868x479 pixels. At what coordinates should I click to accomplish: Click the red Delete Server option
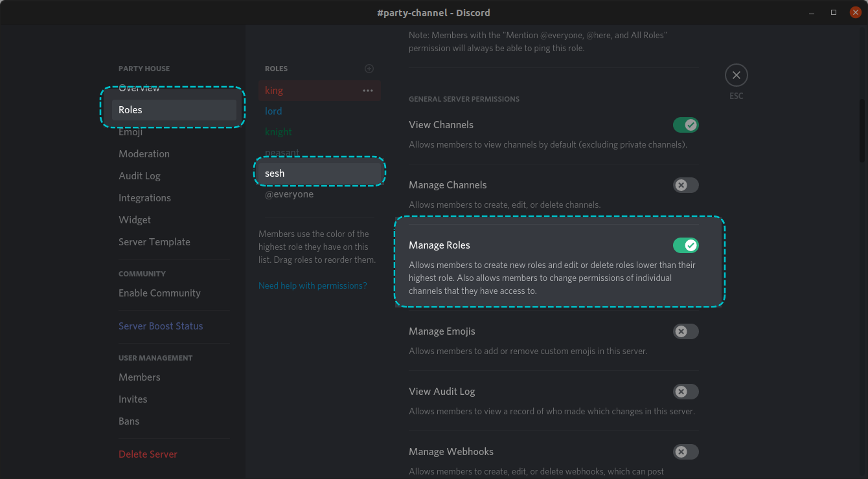(148, 454)
